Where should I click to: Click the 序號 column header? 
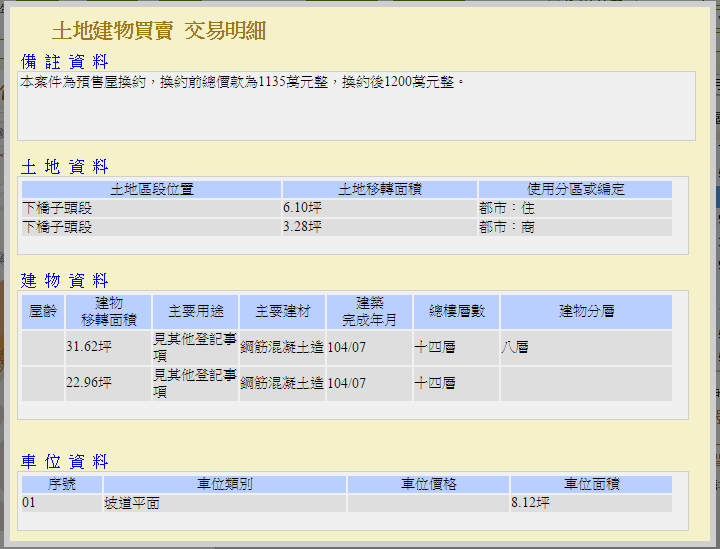(x=62, y=484)
